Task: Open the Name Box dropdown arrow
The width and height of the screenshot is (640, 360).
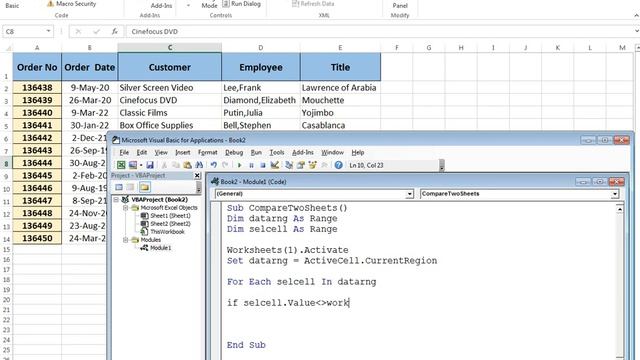Action: point(48,31)
